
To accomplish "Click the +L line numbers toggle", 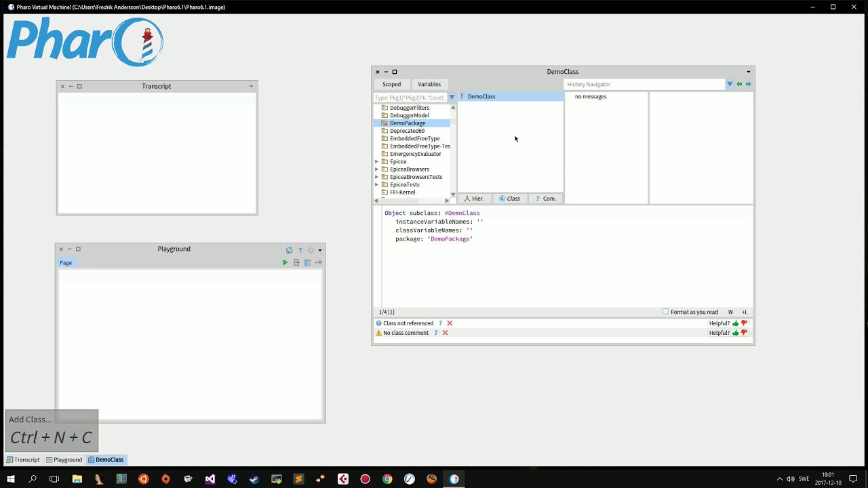I will [745, 312].
